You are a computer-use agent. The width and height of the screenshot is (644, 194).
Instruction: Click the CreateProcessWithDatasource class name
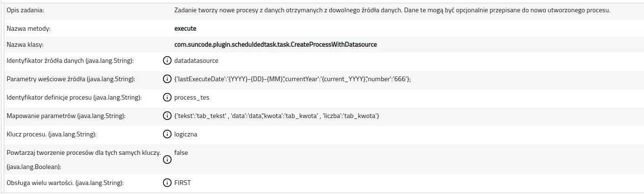(x=275, y=44)
